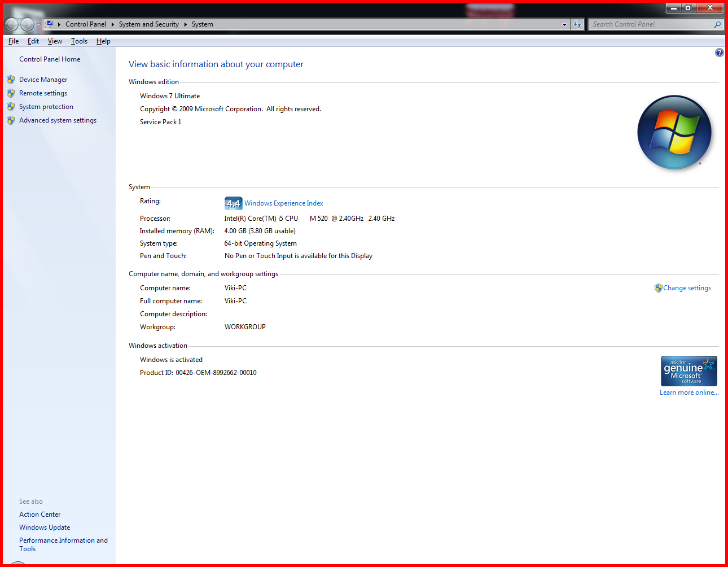Open Action Center under See also
The image size is (728, 567).
pos(40,514)
